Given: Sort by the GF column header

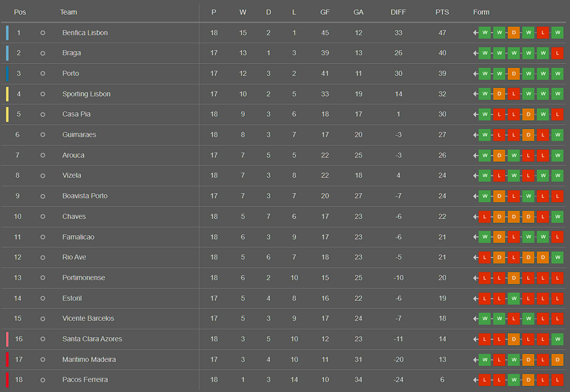Looking at the screenshot, I should pyautogui.click(x=325, y=12).
